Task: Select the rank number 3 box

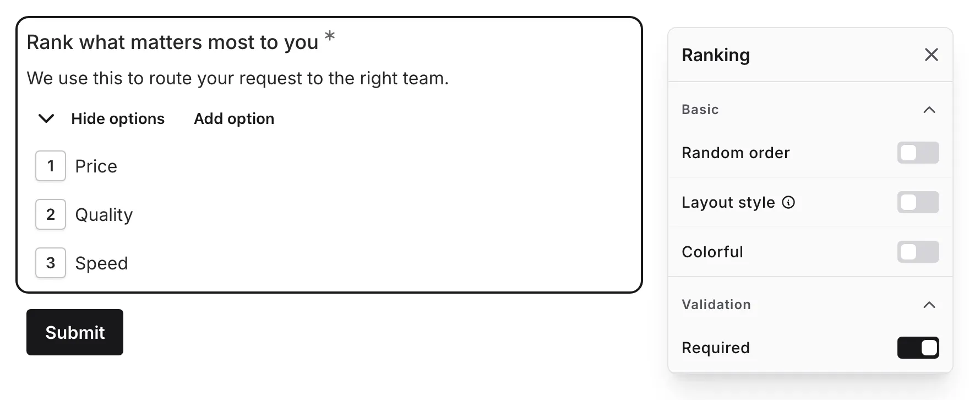Action: click(x=51, y=263)
